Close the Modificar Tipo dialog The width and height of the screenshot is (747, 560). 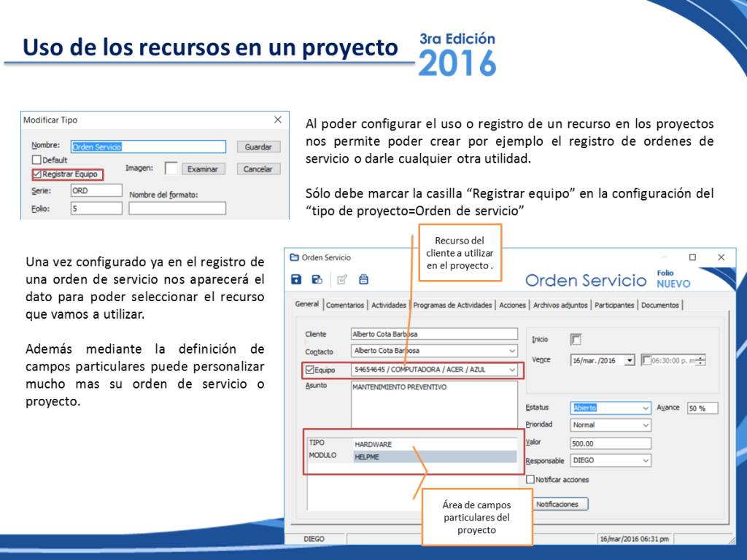tap(278, 120)
